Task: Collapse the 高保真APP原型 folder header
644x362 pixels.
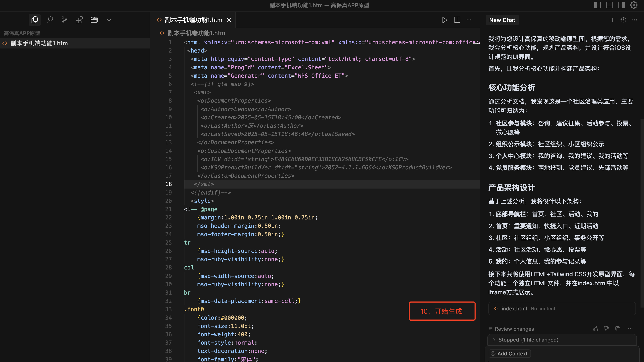Action: pos(22,33)
